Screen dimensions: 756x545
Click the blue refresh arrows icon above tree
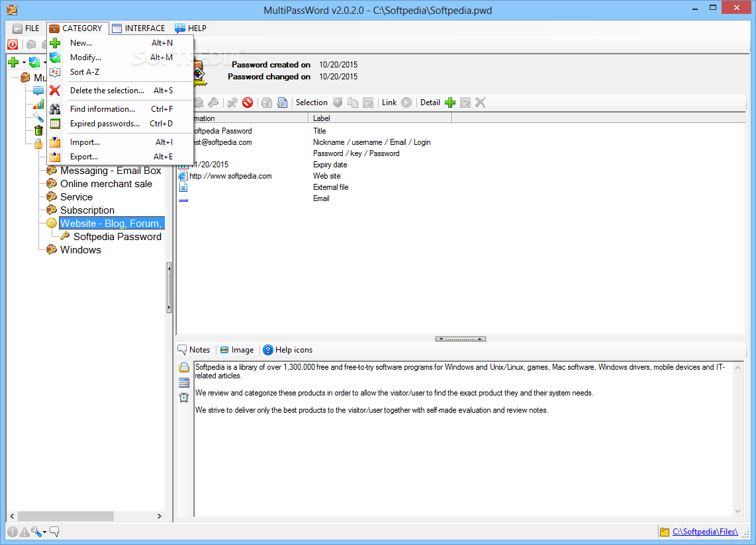tap(34, 62)
